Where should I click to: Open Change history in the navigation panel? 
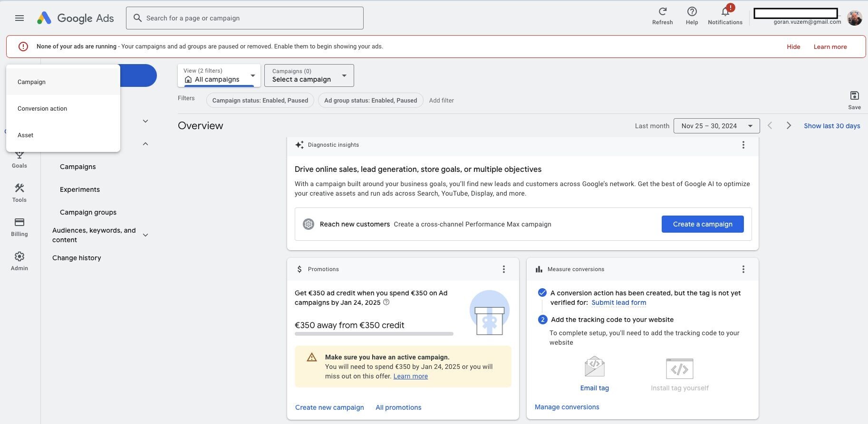tap(77, 258)
